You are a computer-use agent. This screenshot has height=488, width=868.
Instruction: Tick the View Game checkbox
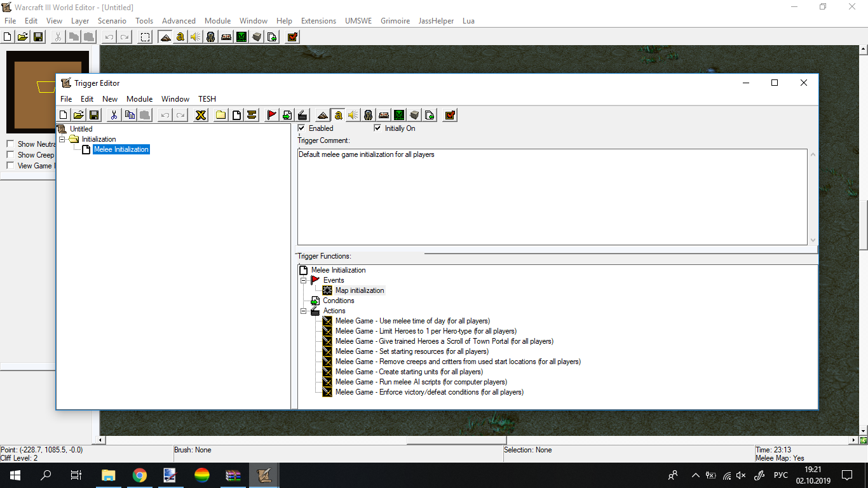10,166
